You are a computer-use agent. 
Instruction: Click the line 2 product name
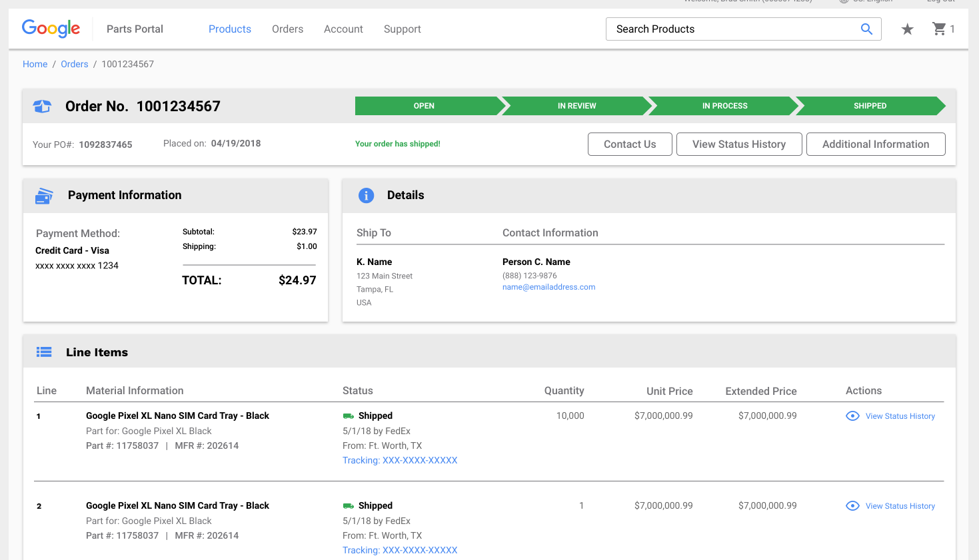(177, 505)
